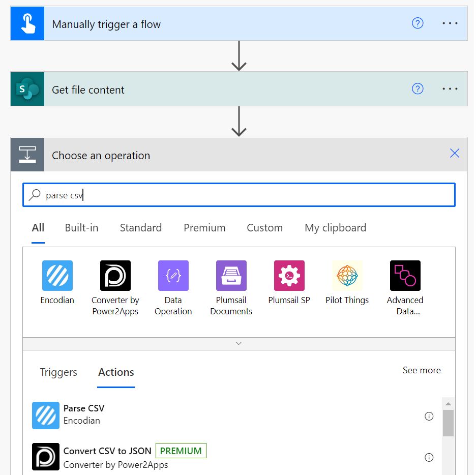Switch to the Triggers tab
476x475 pixels.
point(58,372)
